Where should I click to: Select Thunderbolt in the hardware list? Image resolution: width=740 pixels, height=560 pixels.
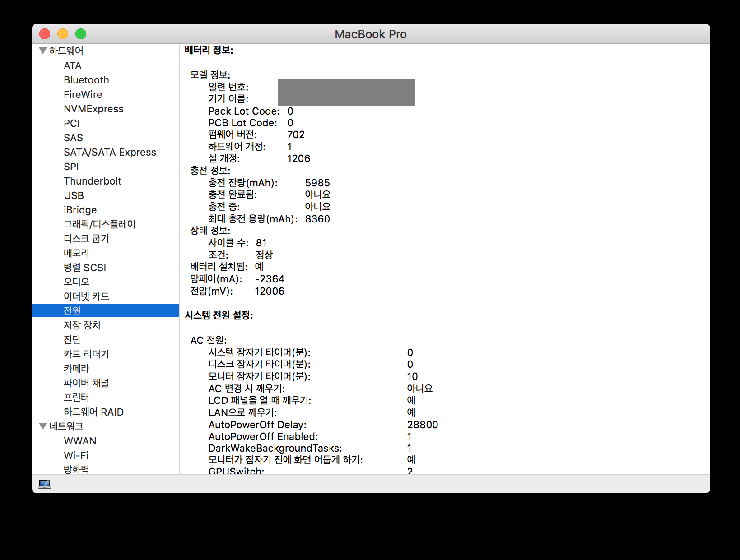point(92,181)
